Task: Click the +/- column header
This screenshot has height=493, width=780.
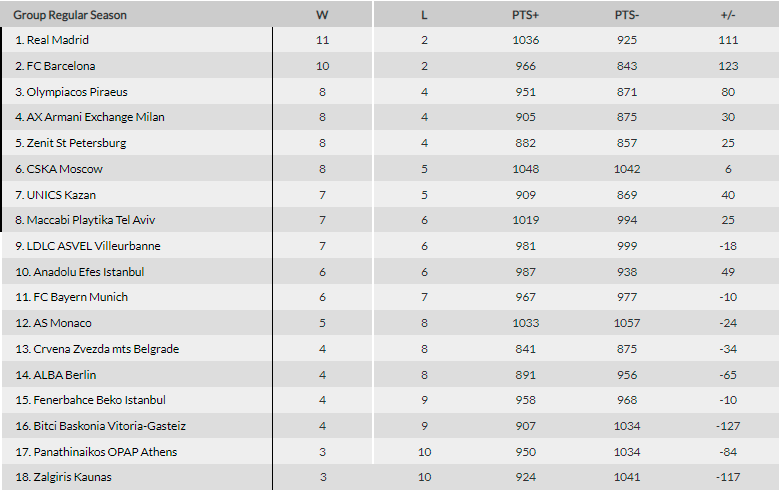Action: pyautogui.click(x=728, y=15)
